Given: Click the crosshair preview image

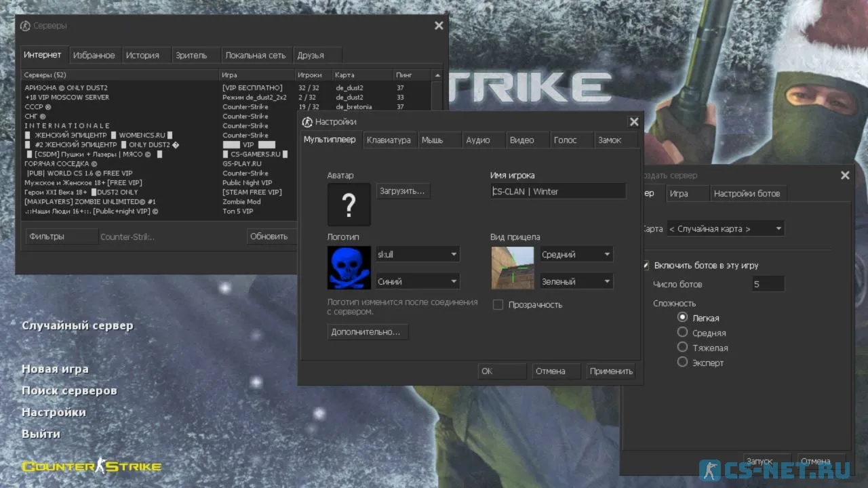Looking at the screenshot, I should [x=512, y=268].
